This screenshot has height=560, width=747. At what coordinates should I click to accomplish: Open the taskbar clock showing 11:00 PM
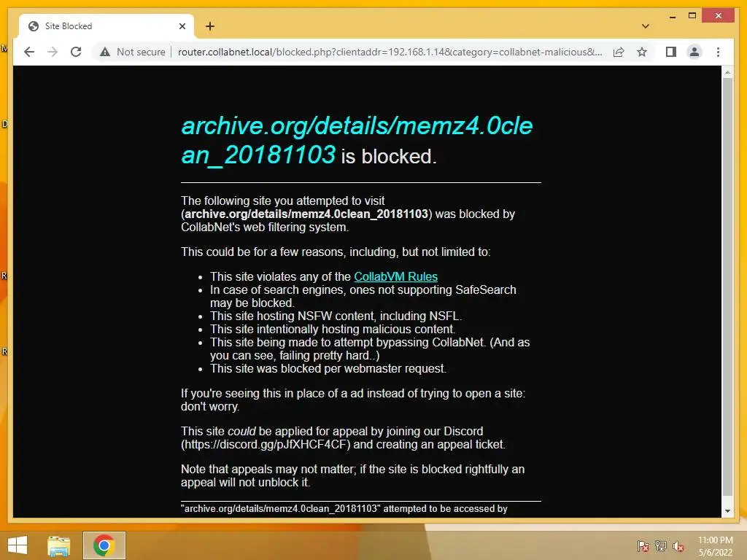coord(715,546)
